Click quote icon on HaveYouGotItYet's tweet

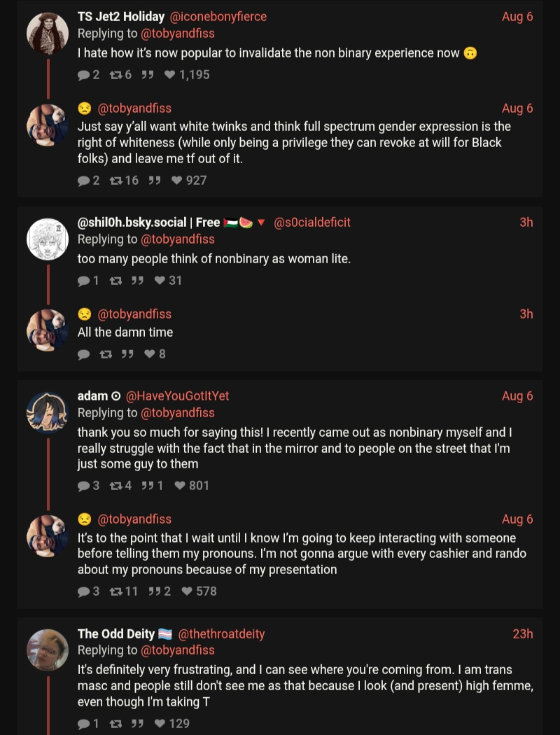click(148, 486)
